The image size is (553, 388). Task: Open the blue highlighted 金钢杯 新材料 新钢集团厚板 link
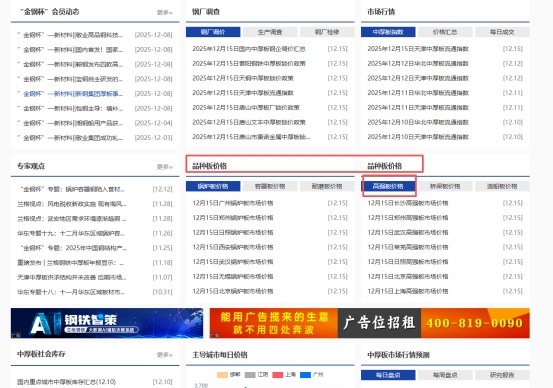[x=71, y=94]
